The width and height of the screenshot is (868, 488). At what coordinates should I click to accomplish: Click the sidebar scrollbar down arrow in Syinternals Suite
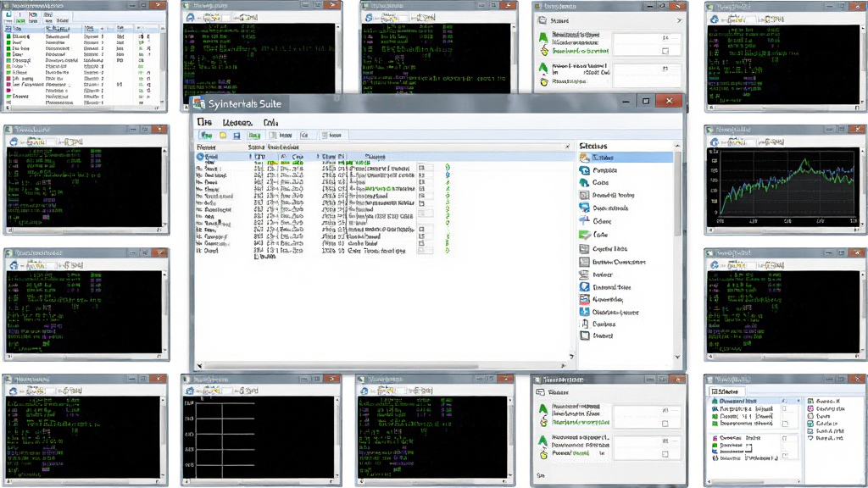click(677, 357)
